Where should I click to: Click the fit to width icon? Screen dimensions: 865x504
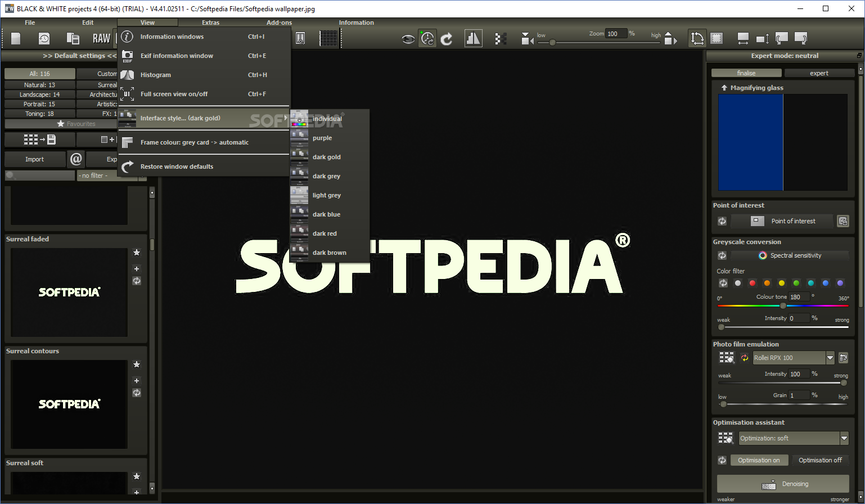tap(743, 39)
